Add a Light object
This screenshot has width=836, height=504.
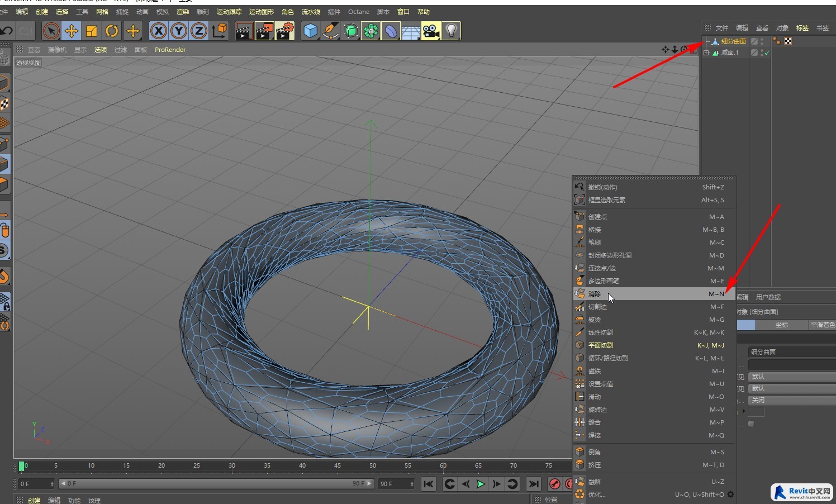coord(452,31)
